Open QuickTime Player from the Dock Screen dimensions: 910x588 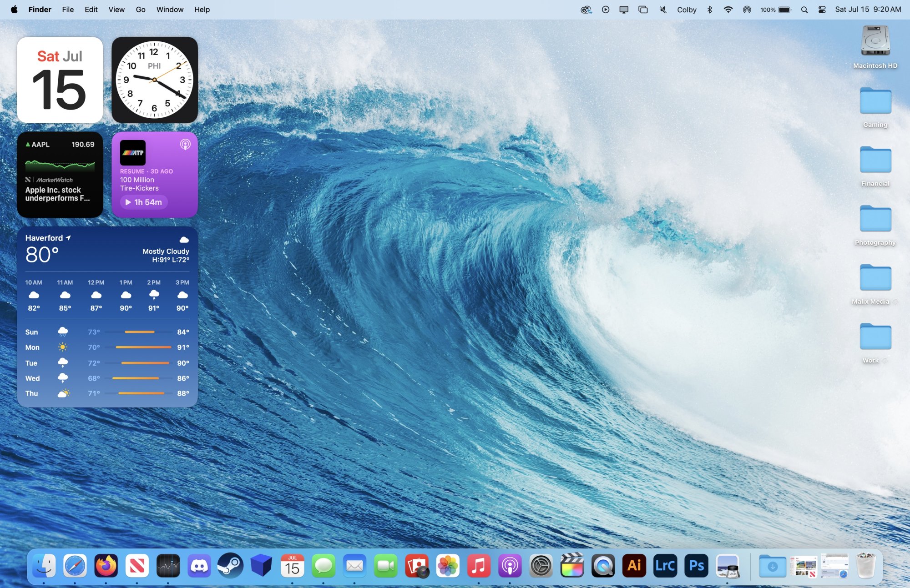click(x=603, y=566)
